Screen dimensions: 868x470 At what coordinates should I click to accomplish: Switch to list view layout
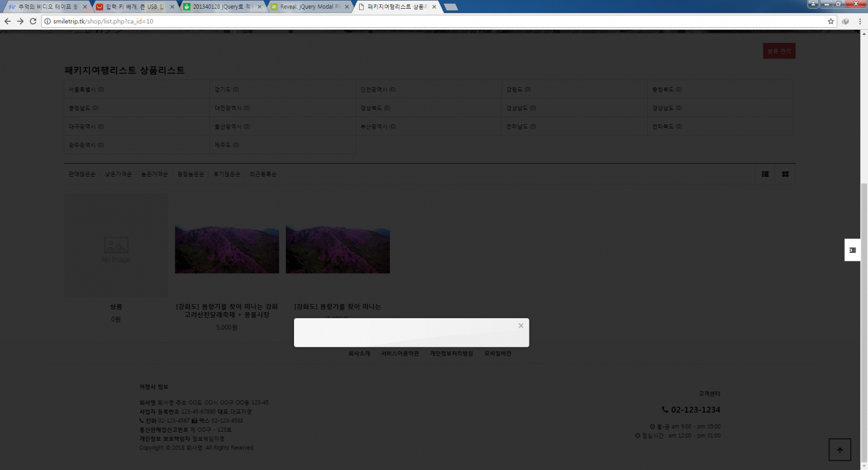(765, 174)
